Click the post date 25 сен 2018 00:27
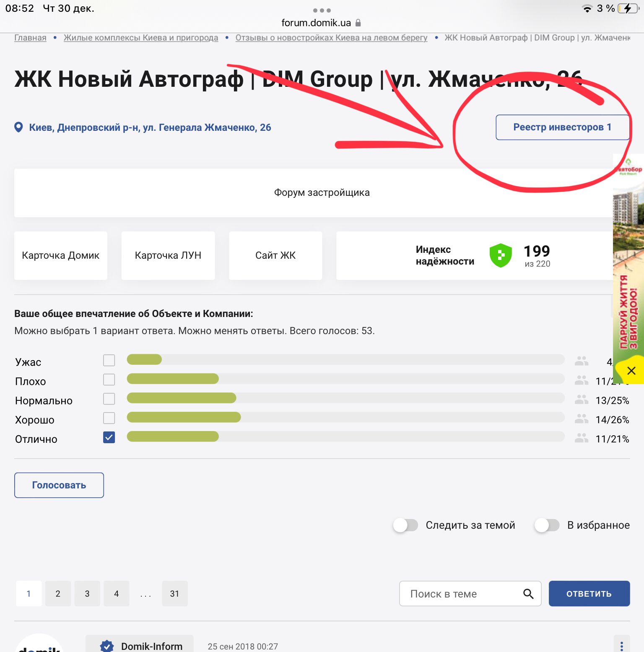The image size is (644, 652). 243,647
